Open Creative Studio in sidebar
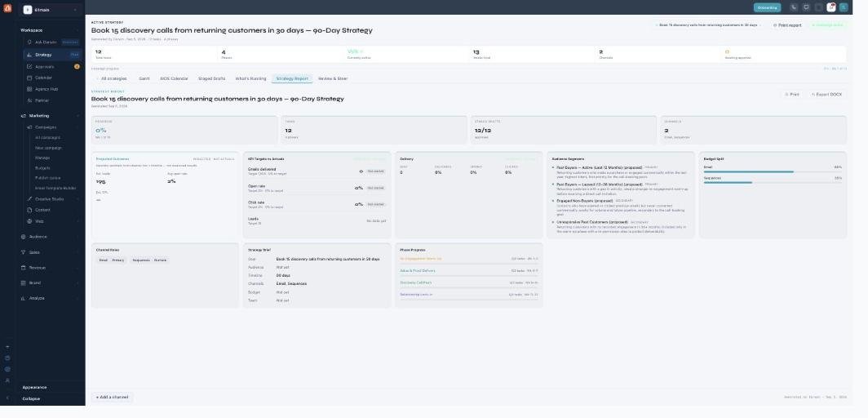868x418 pixels. point(52,198)
